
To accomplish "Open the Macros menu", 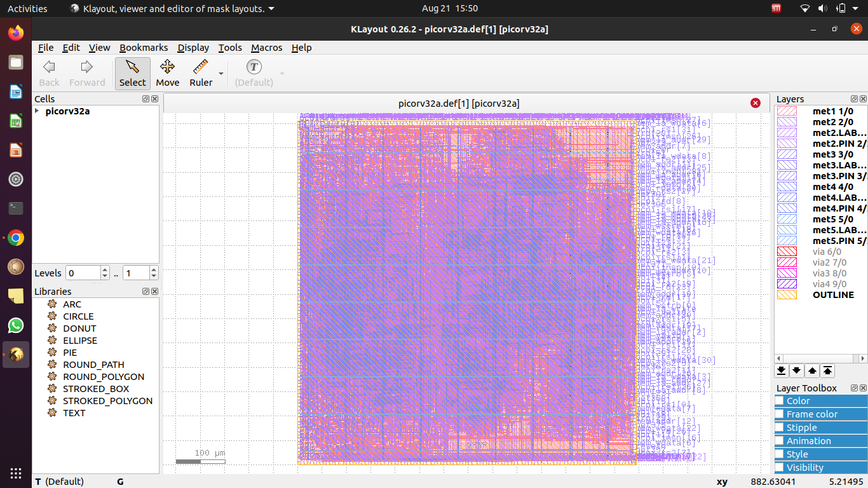I will 266,48.
